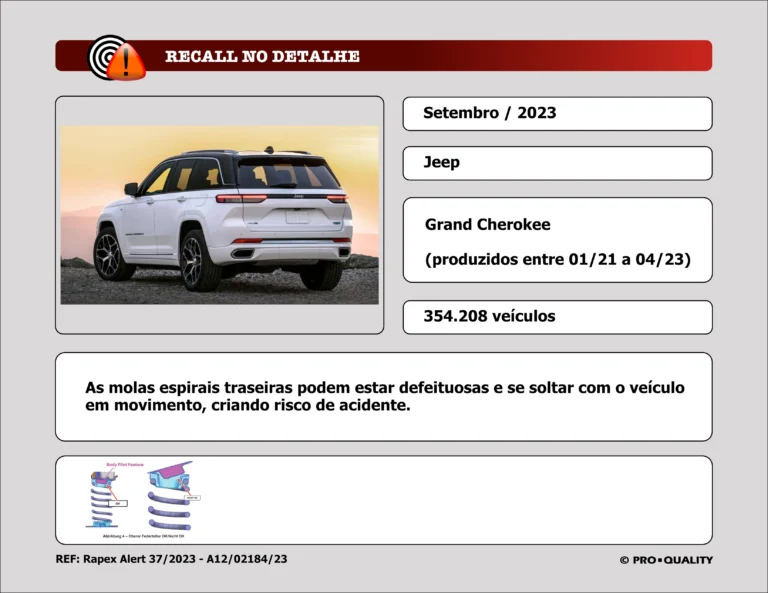Click the PRO QUALITY copyright logo
This screenshot has width=768, height=593.
(665, 560)
